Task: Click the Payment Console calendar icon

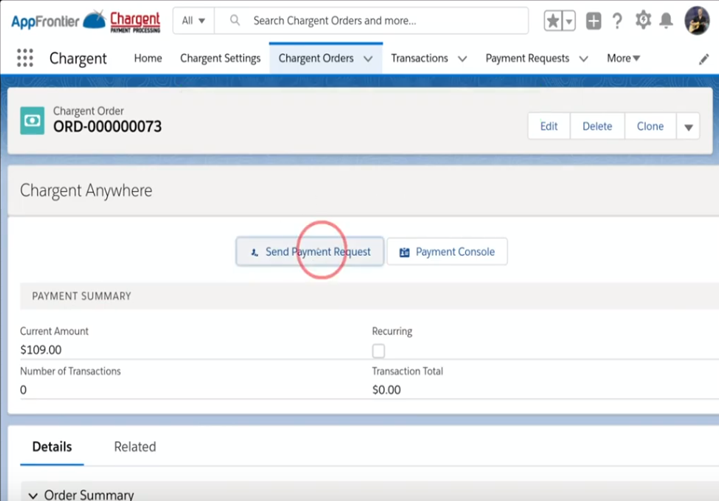Action: 404,252
